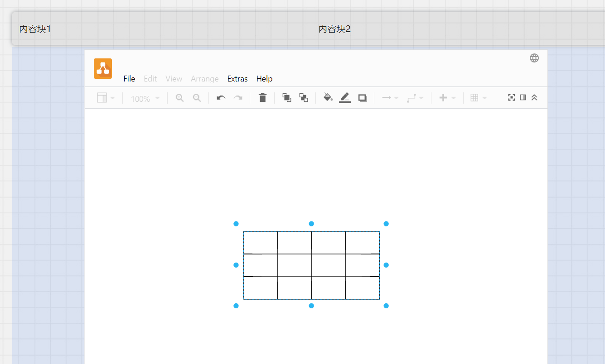This screenshot has width=605, height=364.
Task: Open the table grid dropdown
Action: pyautogui.click(x=479, y=98)
